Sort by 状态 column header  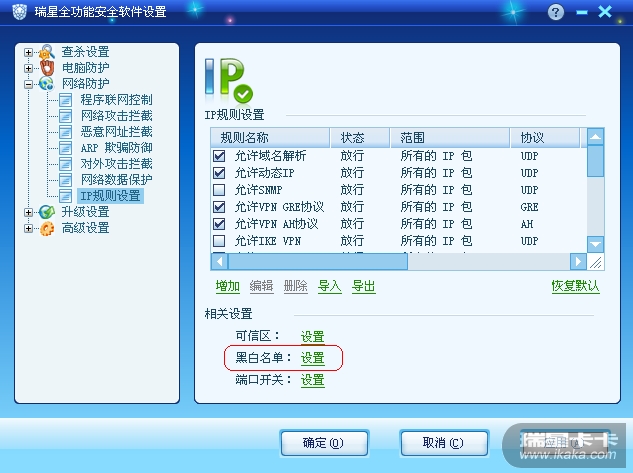(x=360, y=138)
